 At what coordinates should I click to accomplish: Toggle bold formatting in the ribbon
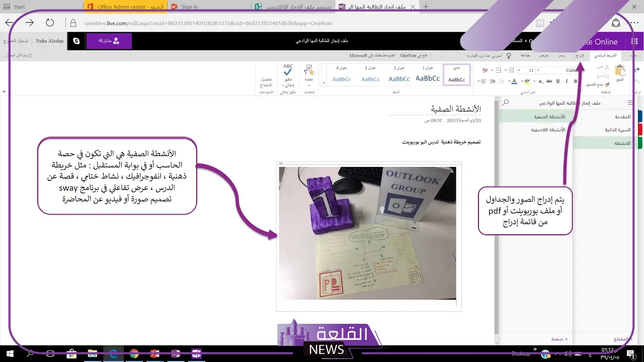tap(576, 81)
